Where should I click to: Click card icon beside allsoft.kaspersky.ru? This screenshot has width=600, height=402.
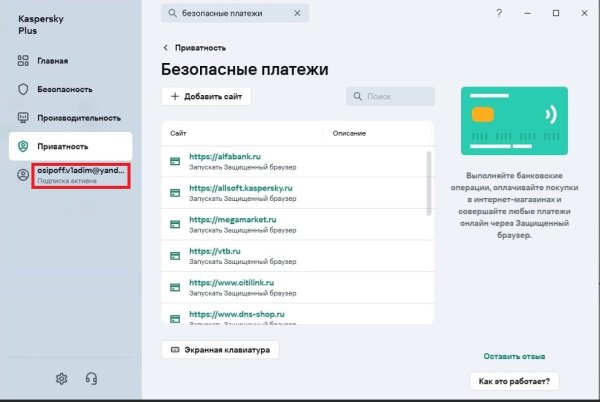tap(175, 193)
